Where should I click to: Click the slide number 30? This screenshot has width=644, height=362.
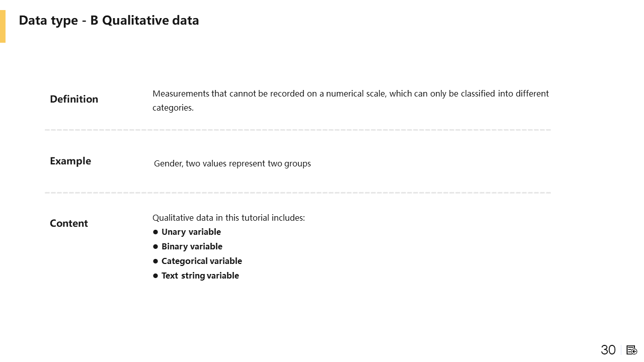(x=608, y=350)
